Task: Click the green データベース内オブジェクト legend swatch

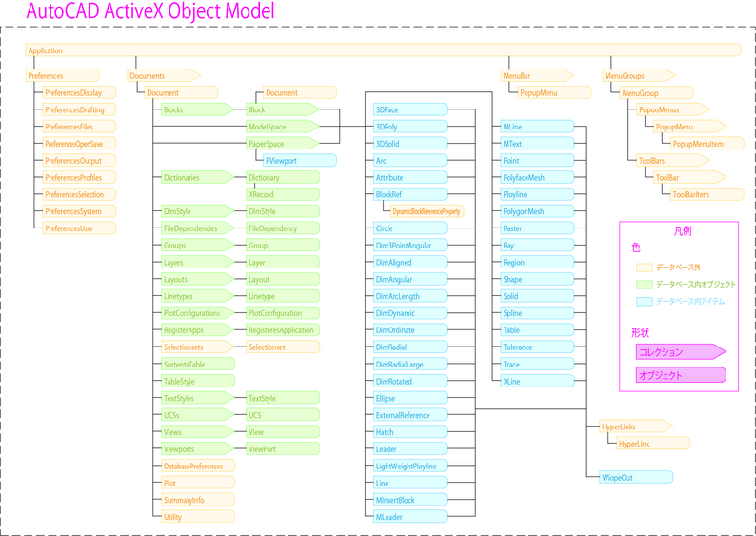Action: tap(645, 284)
